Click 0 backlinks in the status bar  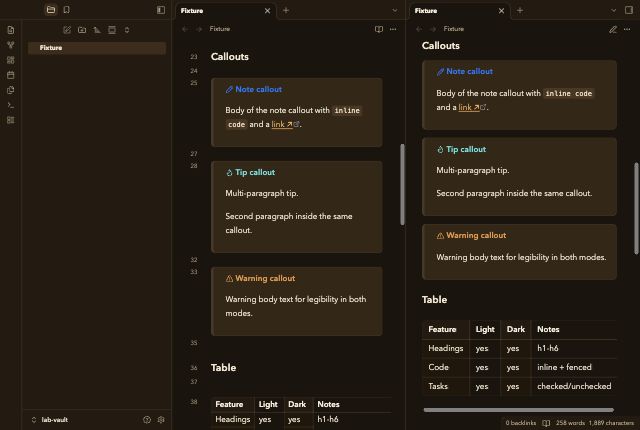click(520, 423)
